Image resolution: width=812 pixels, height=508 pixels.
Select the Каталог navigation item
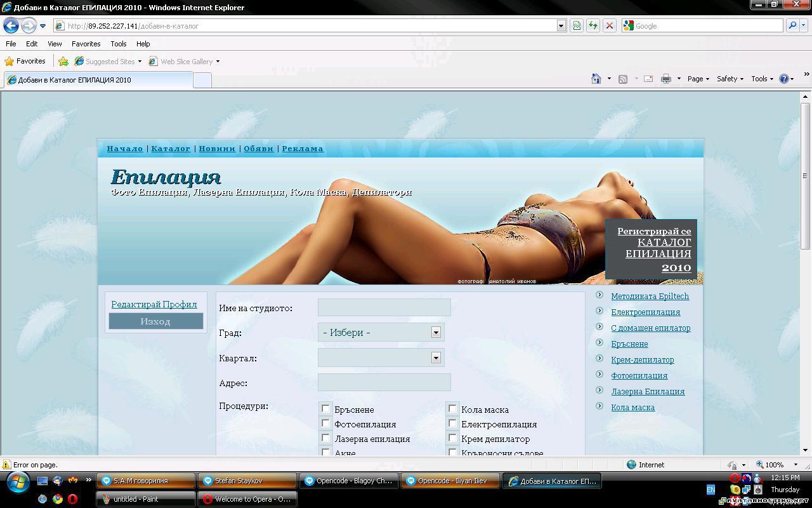[x=170, y=148]
